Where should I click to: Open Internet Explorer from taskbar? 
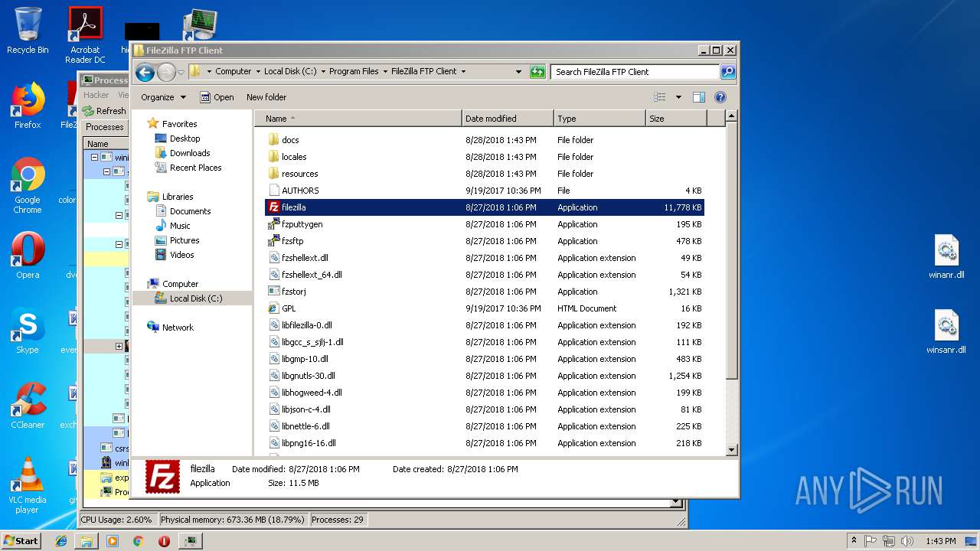point(61,540)
